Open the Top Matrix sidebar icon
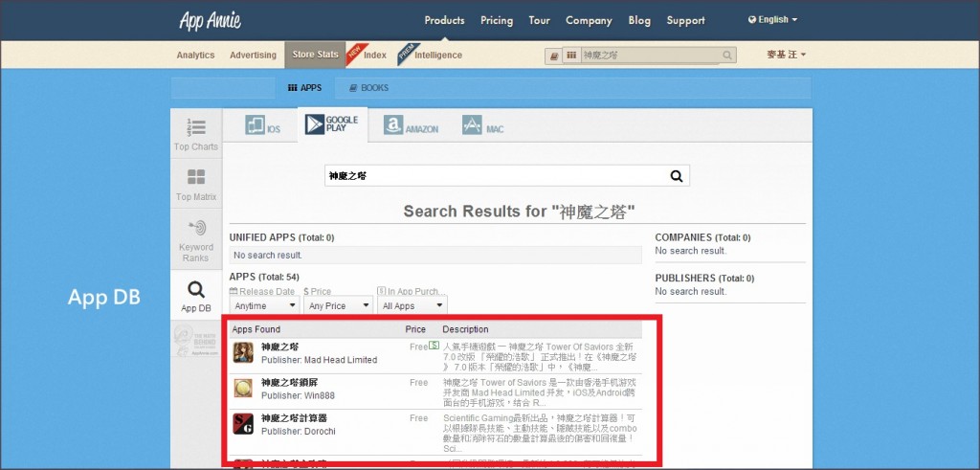Viewport: 980px width, 470px height. pyautogui.click(x=196, y=183)
